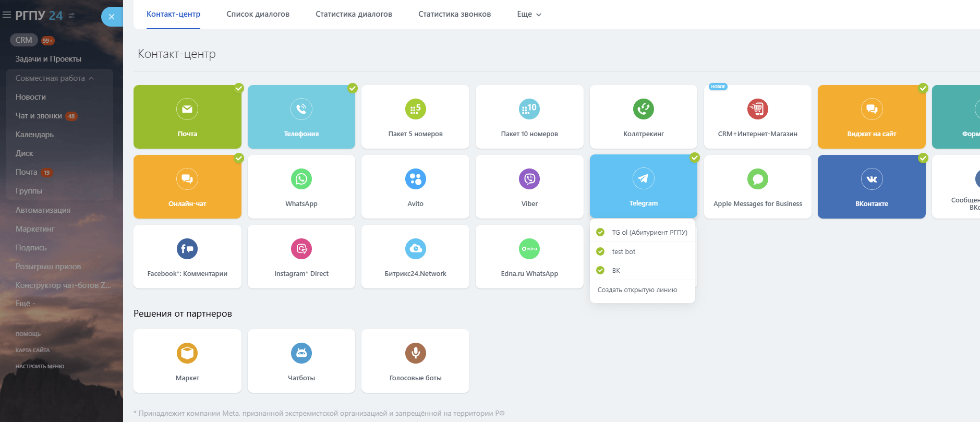
Task: Switch to the Список диалогов tab
Action: 258,14
